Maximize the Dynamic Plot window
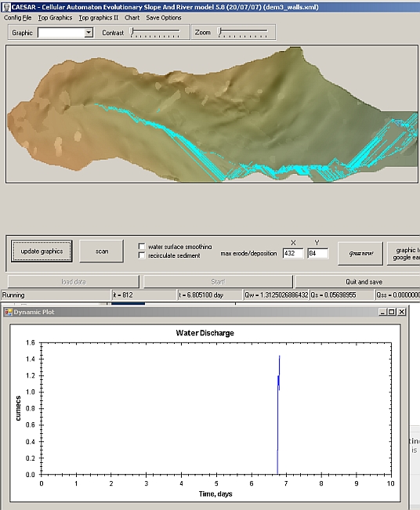The height and width of the screenshot is (510, 420). point(392,312)
